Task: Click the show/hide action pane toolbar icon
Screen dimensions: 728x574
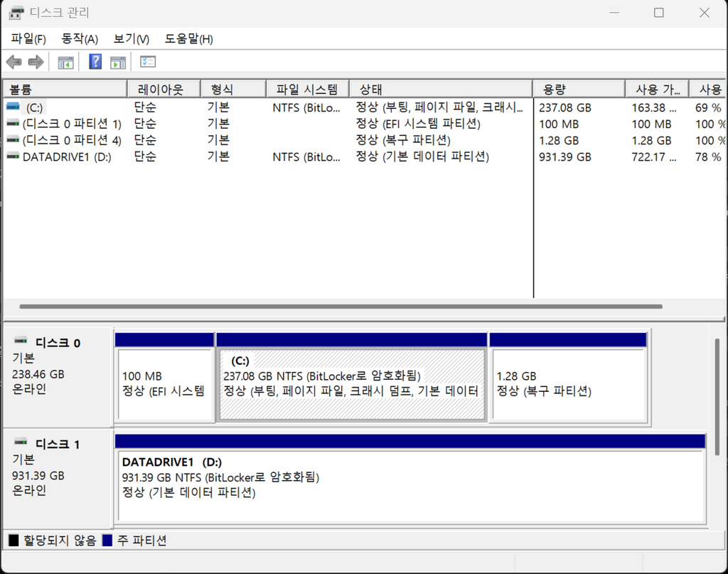Action: [x=118, y=62]
